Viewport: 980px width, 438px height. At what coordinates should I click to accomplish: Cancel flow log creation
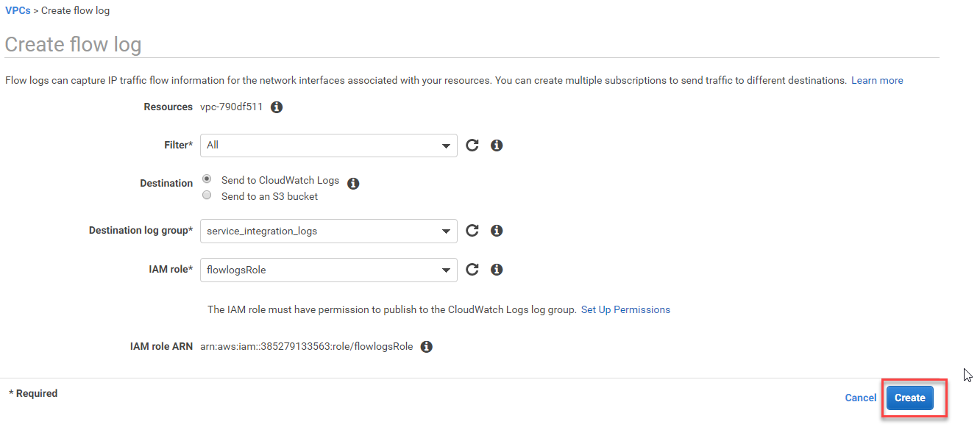[x=860, y=398]
